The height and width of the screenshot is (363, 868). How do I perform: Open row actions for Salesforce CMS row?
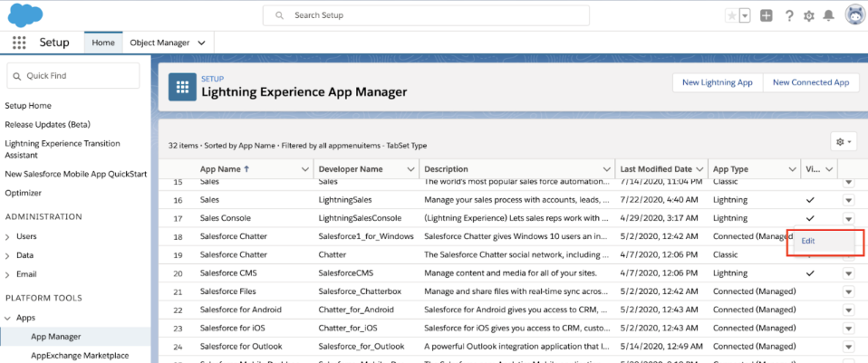click(x=849, y=273)
